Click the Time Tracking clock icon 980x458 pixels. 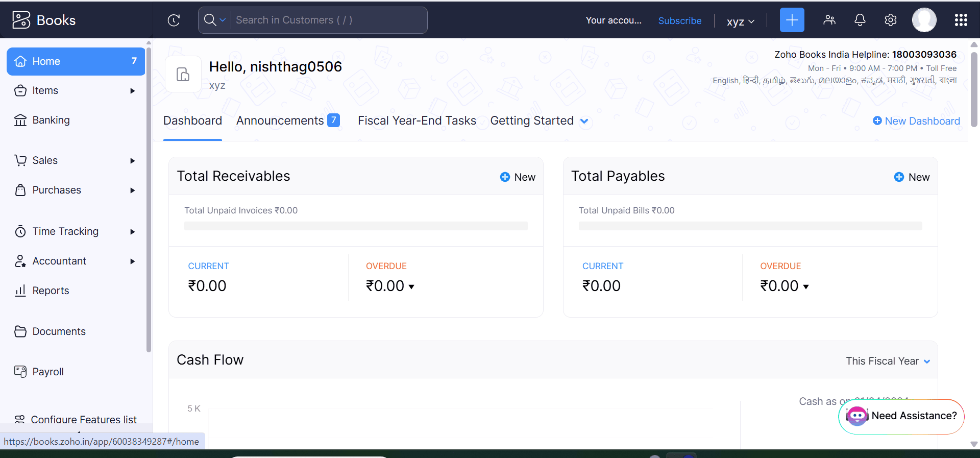pyautogui.click(x=20, y=231)
